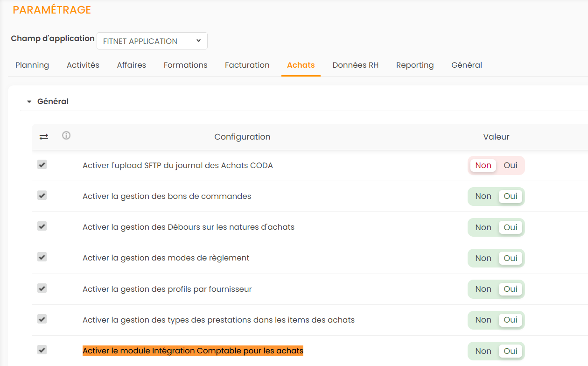Viewport: 588px width, 366px height.
Task: Disable gestion des modes de règlement
Action: click(483, 258)
